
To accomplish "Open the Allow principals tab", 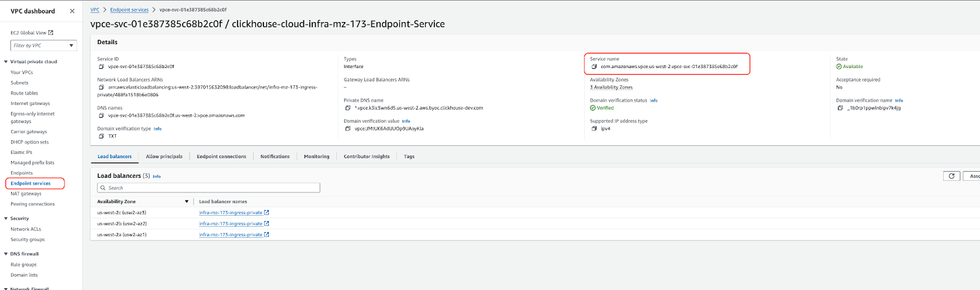I will tap(164, 157).
